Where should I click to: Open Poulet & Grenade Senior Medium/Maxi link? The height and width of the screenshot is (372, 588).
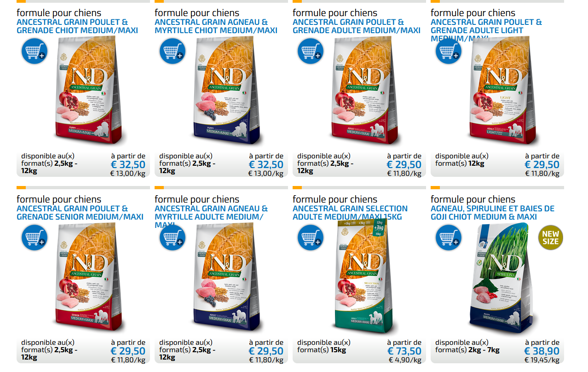(x=80, y=213)
